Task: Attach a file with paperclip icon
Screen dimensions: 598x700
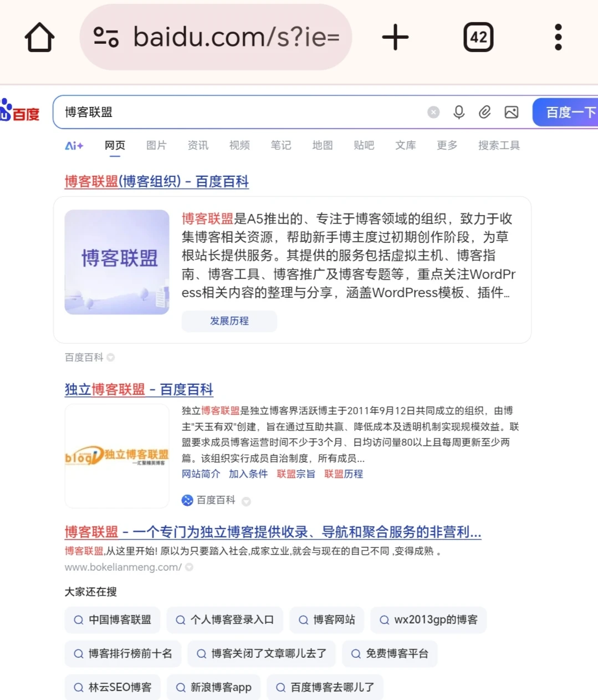Action: point(485,112)
